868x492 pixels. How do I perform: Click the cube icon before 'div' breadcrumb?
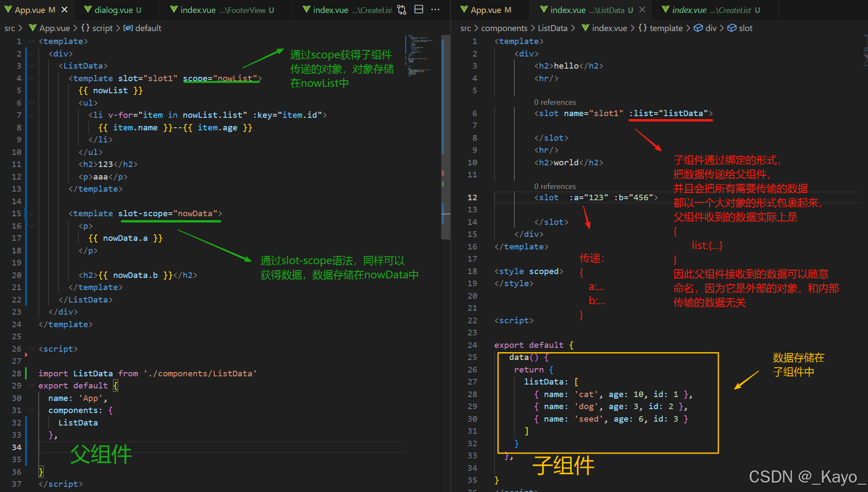(x=698, y=28)
